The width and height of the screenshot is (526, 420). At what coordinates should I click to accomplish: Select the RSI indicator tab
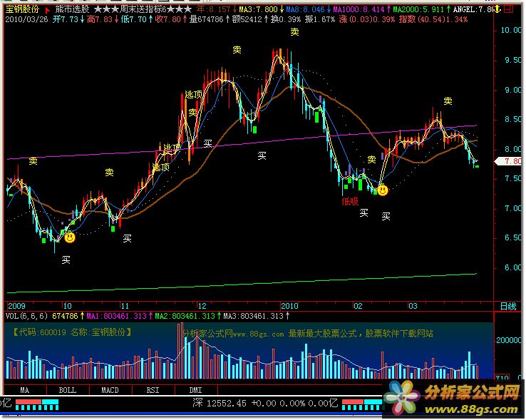pos(153,390)
